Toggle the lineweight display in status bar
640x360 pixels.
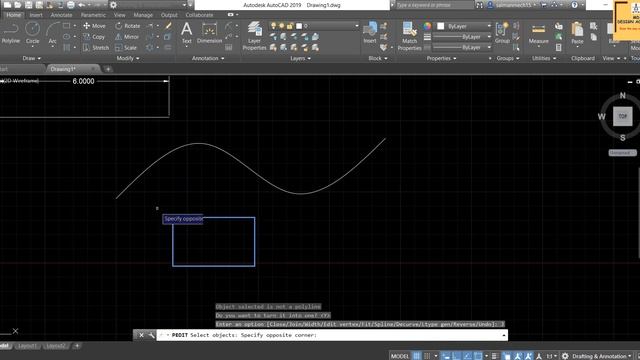tap(494, 356)
